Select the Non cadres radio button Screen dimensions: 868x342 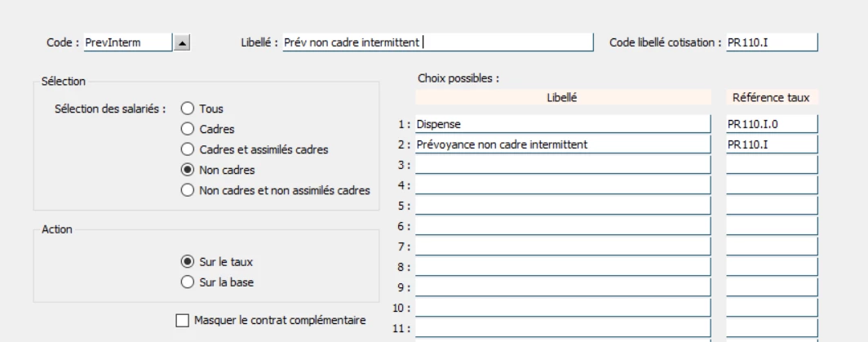[187, 171]
